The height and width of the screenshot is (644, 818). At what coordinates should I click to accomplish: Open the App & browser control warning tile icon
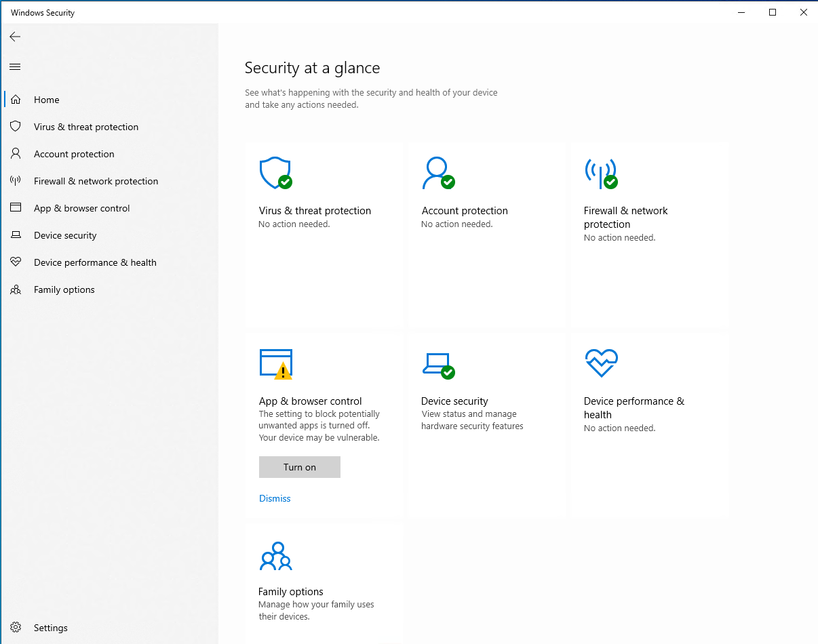pos(276,364)
